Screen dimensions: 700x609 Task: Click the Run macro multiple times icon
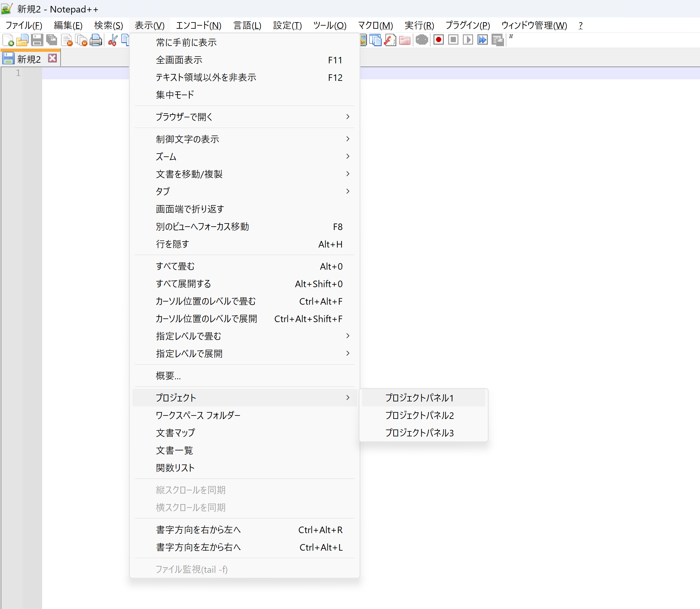tap(482, 40)
